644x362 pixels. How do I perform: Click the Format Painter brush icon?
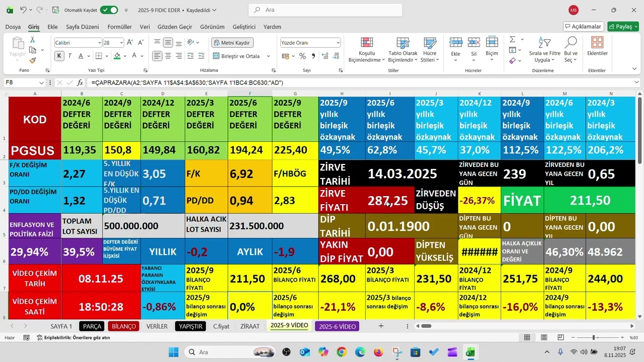[33, 60]
